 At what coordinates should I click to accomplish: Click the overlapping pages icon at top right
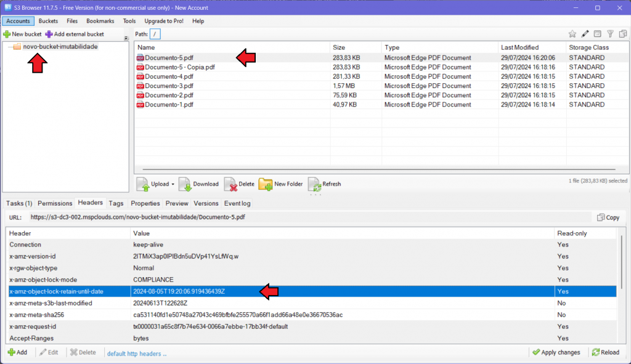[623, 34]
